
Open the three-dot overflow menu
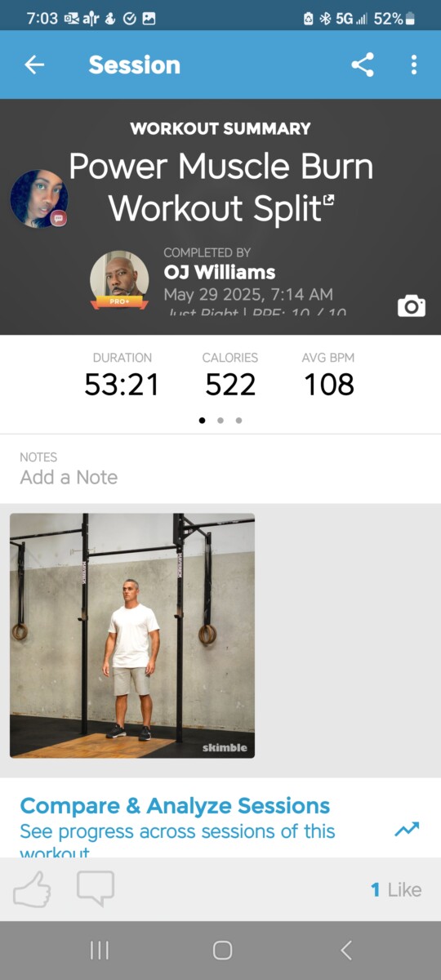(414, 65)
